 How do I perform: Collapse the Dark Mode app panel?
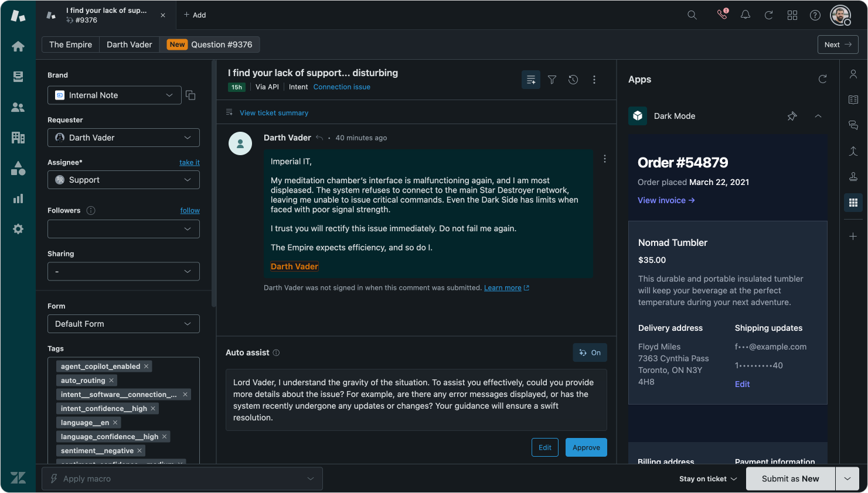[x=818, y=116]
